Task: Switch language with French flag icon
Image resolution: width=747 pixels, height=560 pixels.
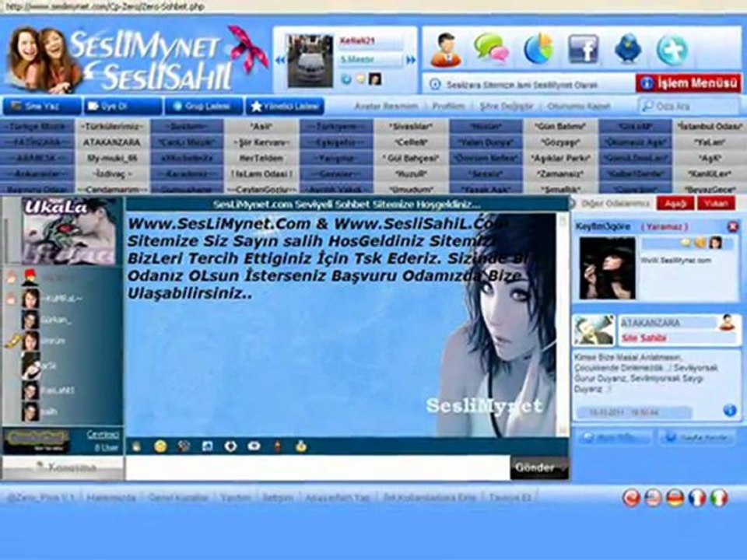Action: (x=697, y=498)
